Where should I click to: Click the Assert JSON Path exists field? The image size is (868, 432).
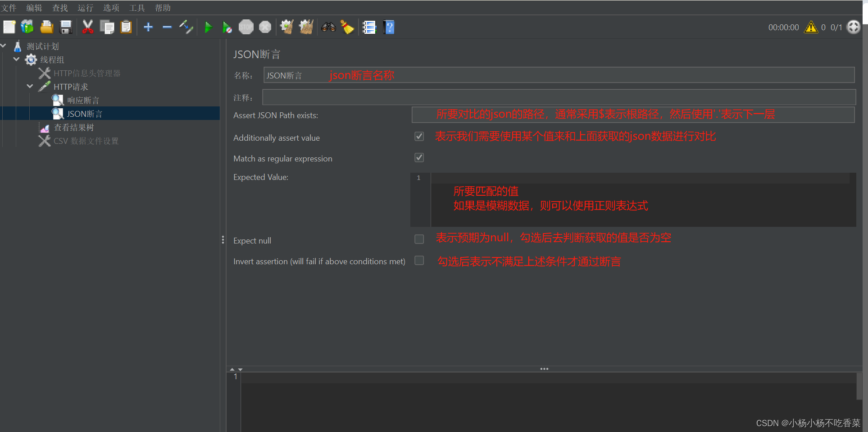[x=633, y=115]
